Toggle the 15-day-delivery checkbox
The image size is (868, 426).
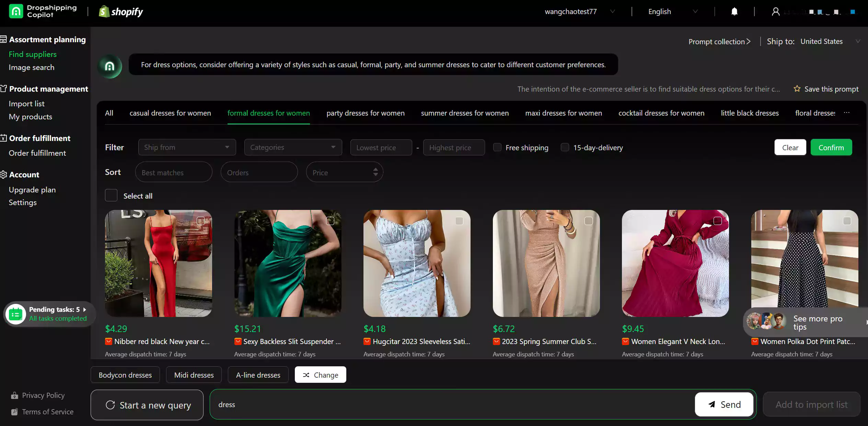click(565, 147)
